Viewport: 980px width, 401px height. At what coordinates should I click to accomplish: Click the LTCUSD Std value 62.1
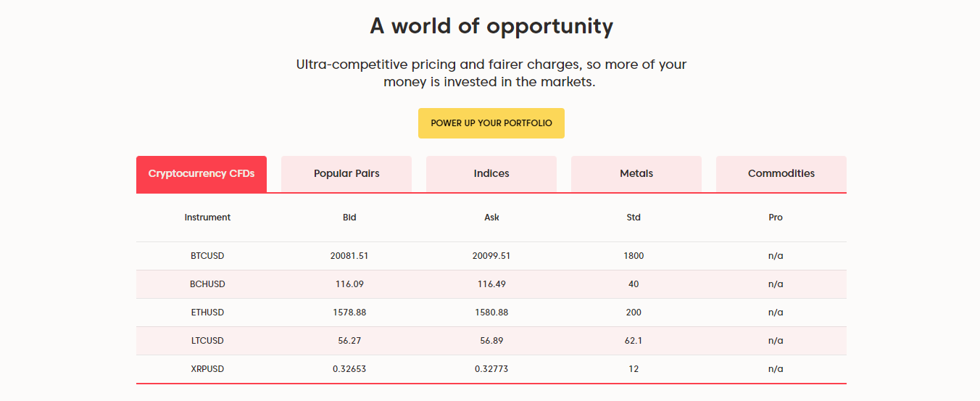pos(634,341)
